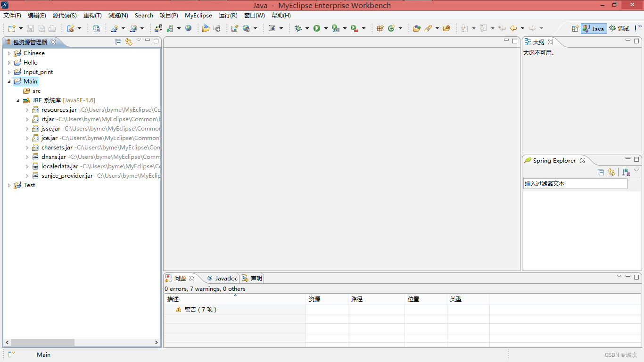Viewport: 644px width, 362px height.
Task: Select the src folder under Main
Action: [32, 91]
